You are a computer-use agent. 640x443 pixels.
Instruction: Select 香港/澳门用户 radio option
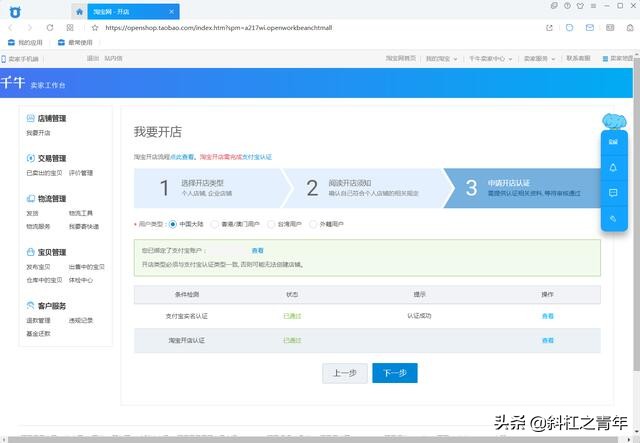pyautogui.click(x=214, y=224)
